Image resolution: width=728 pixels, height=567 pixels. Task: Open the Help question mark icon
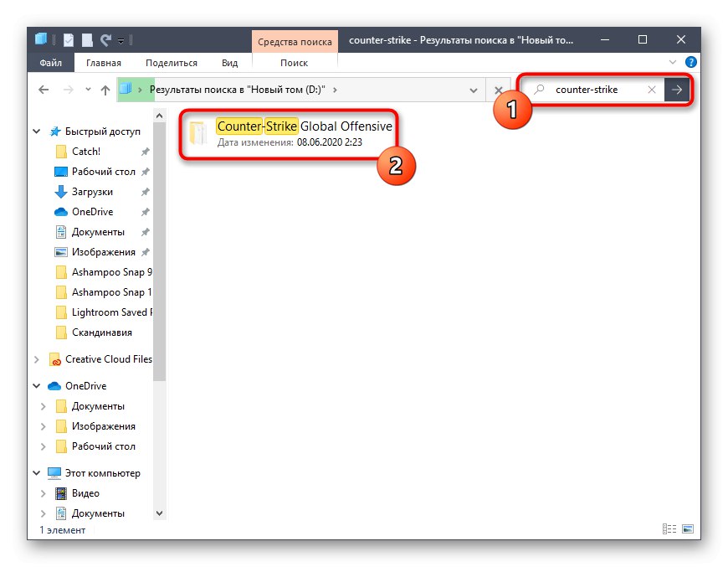691,62
